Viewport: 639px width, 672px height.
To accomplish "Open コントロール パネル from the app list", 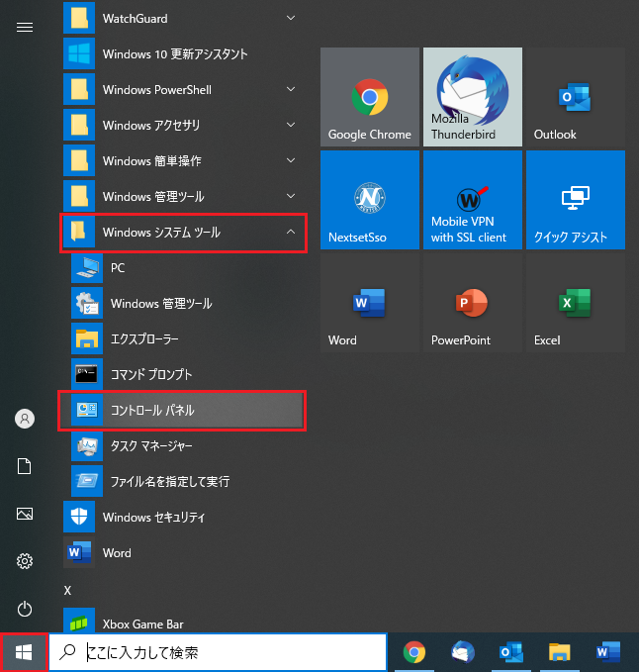I will coord(183,411).
